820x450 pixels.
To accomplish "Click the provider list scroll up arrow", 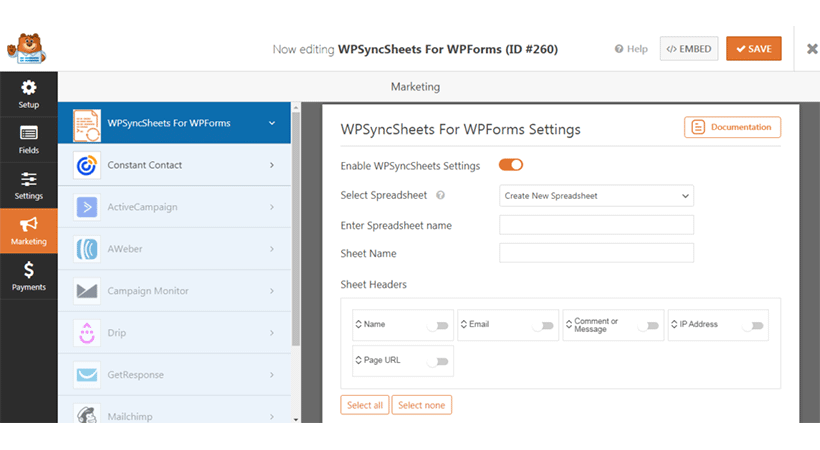I will click(296, 107).
